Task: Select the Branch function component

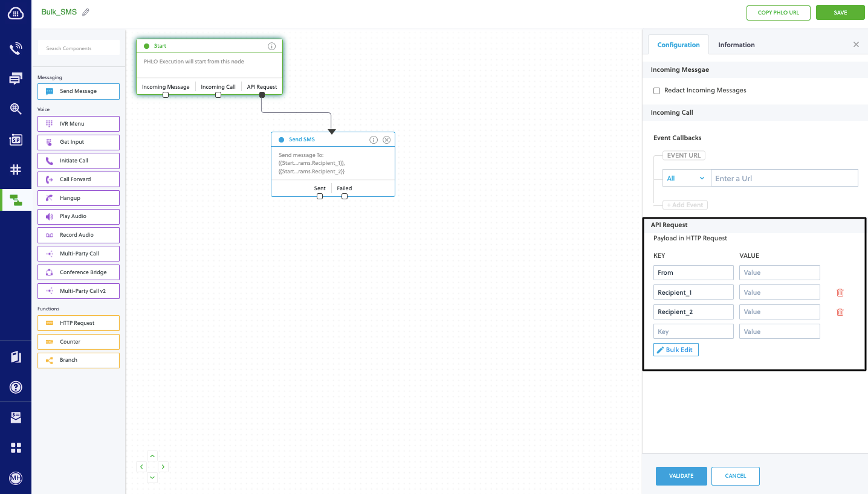Action: (x=78, y=360)
